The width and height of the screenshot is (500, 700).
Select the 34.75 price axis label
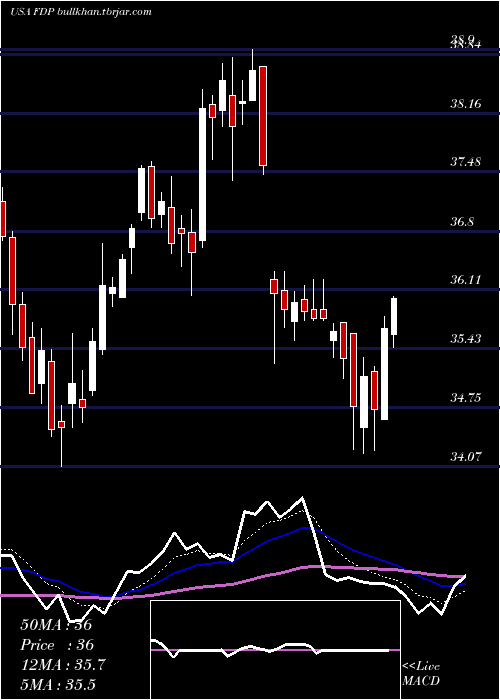coord(466,398)
